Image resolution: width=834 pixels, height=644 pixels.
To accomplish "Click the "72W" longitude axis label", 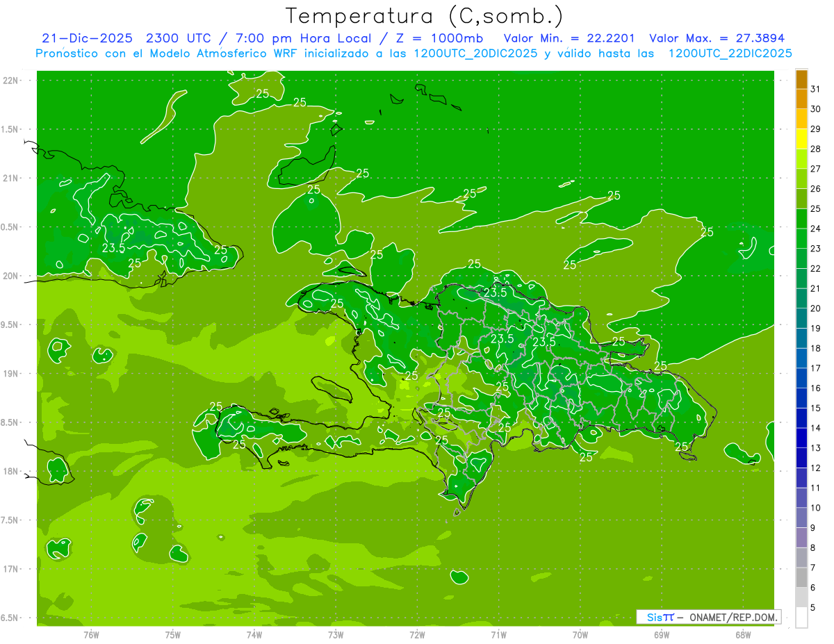I will click(x=417, y=635).
